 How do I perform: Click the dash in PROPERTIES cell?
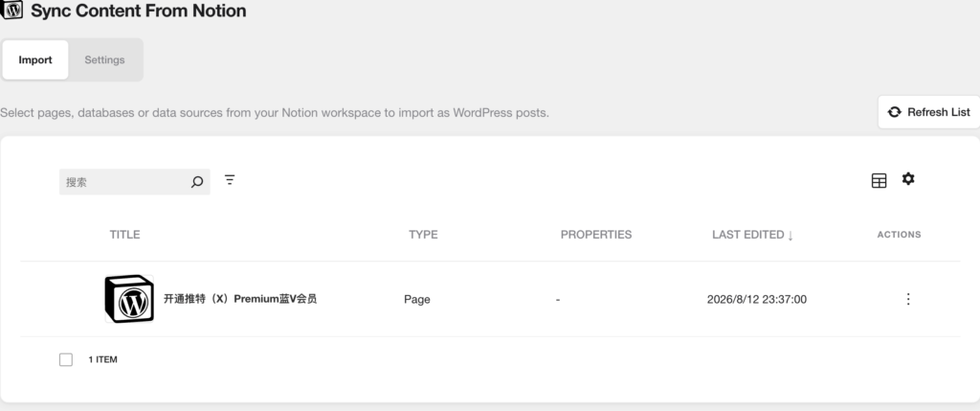point(558,300)
